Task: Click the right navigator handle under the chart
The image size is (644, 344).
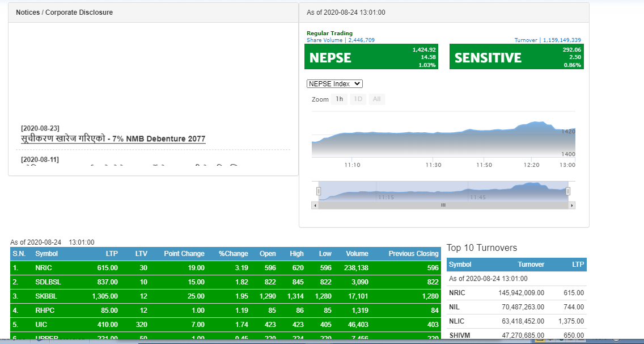Action: 568,191
